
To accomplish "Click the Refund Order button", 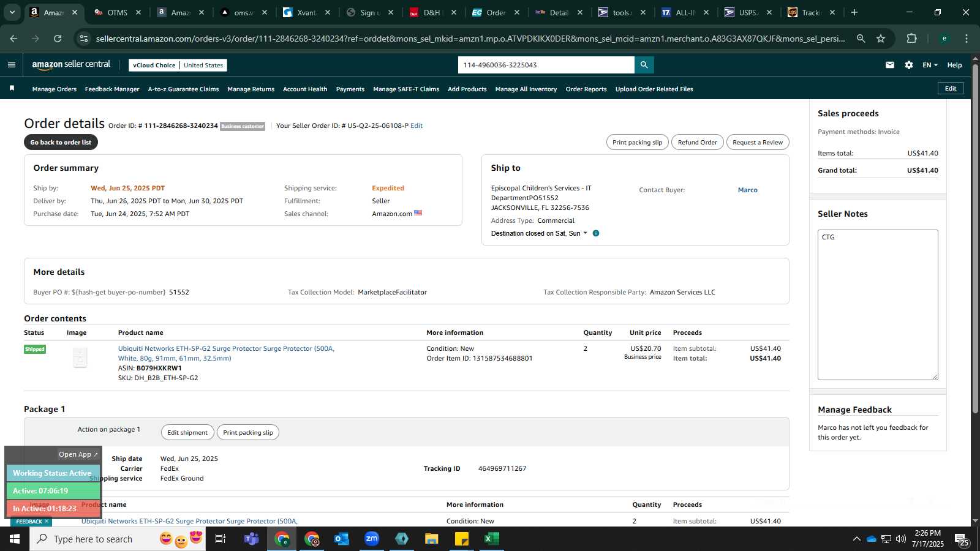I will tap(698, 142).
